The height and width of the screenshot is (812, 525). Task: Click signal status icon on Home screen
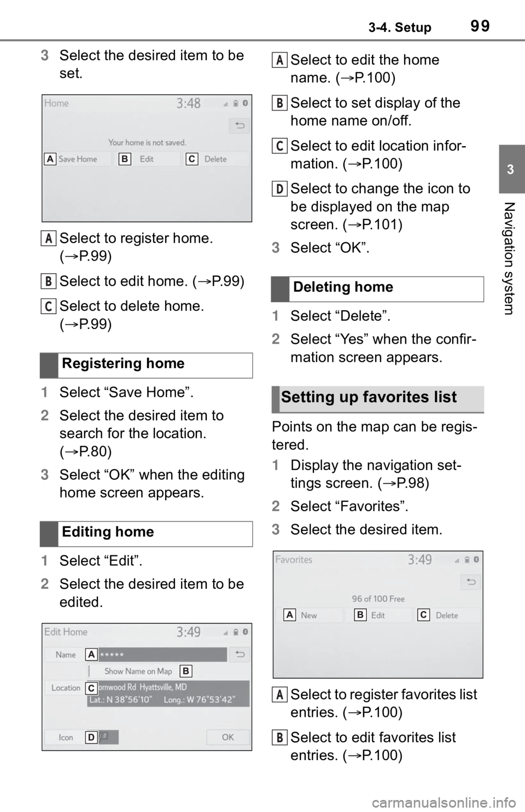(225, 103)
